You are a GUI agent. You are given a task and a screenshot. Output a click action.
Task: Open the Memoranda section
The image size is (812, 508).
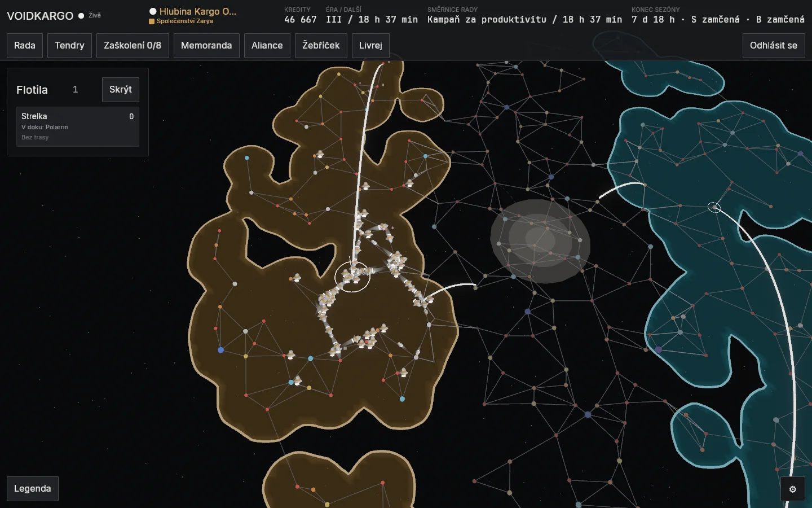pos(206,46)
